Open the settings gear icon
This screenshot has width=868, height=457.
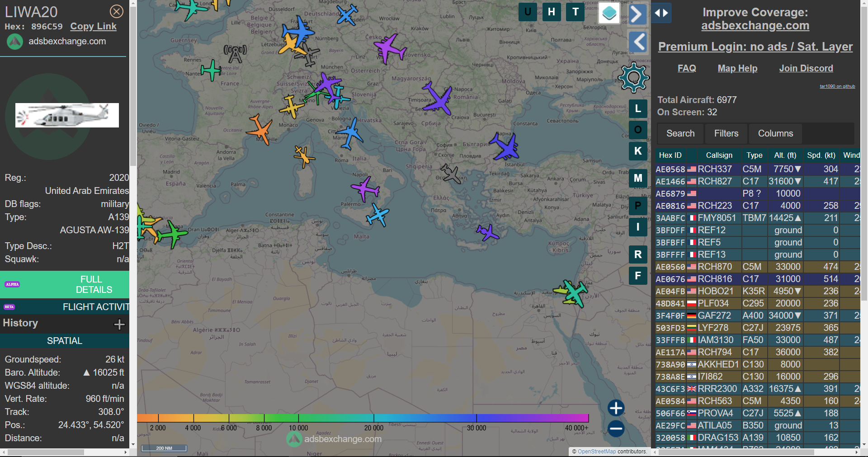pos(634,78)
